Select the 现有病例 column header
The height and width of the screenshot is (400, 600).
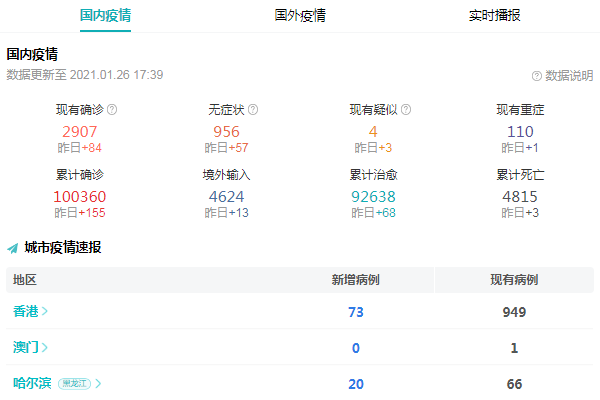[x=514, y=280]
